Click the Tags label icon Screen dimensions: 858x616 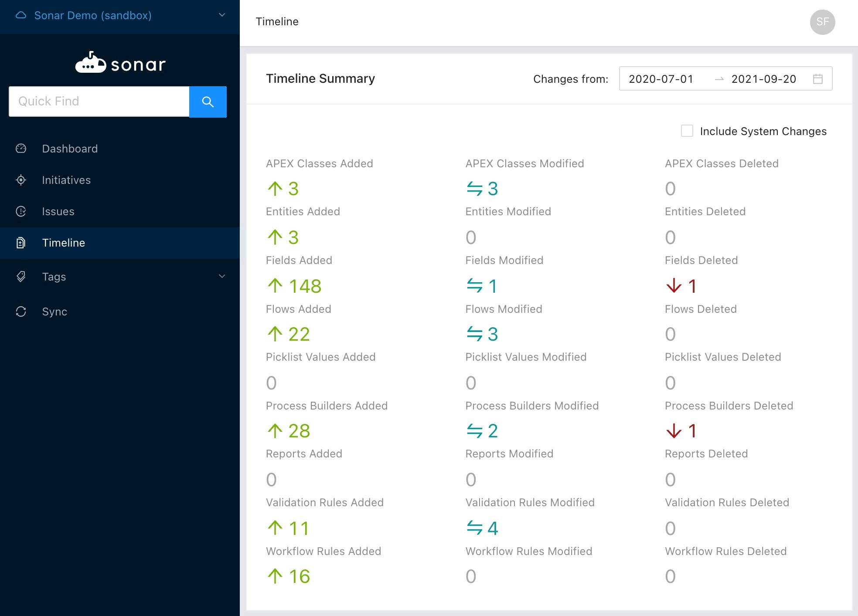(x=21, y=277)
